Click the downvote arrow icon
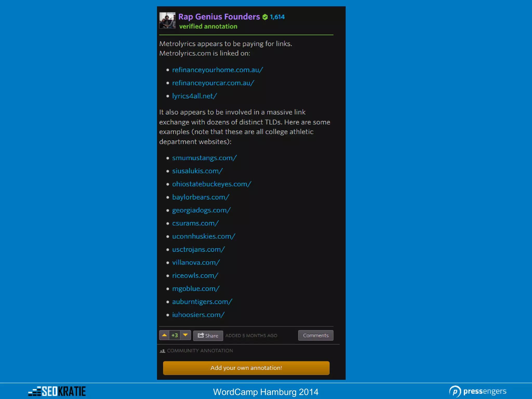This screenshot has width=532, height=399. tap(185, 335)
